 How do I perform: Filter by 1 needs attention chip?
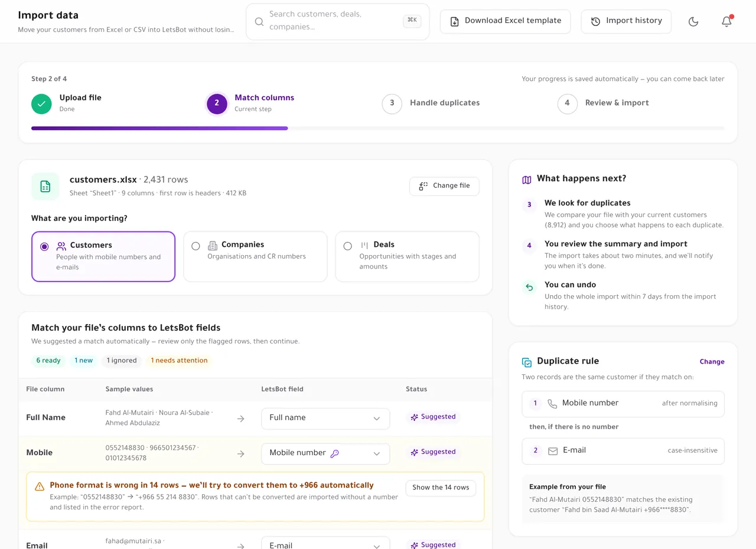pos(179,361)
